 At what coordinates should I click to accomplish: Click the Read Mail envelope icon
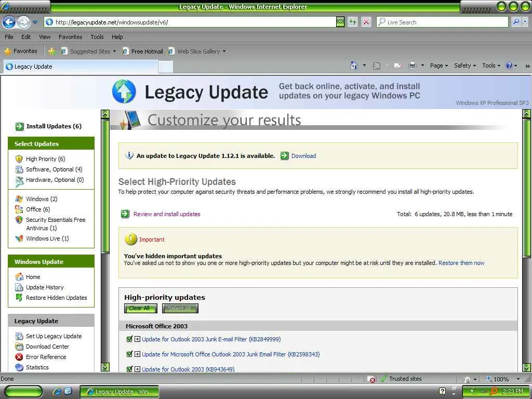(397, 66)
